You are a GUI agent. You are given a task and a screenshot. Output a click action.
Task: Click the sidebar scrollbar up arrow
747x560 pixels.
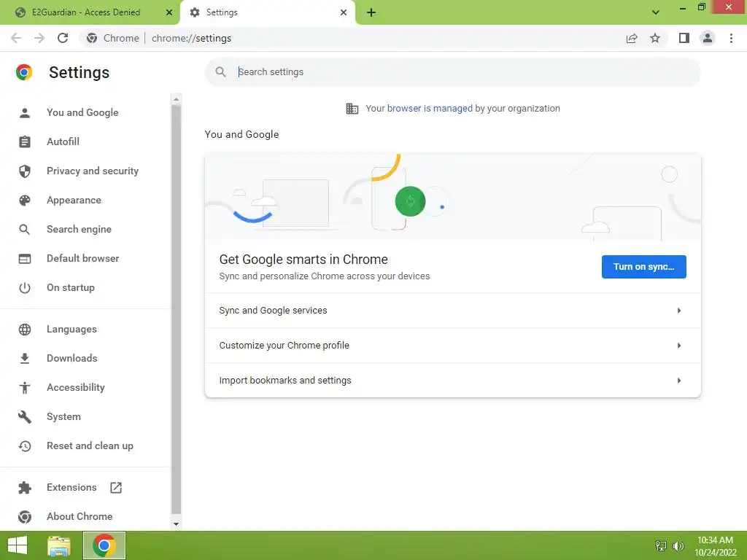[177, 99]
